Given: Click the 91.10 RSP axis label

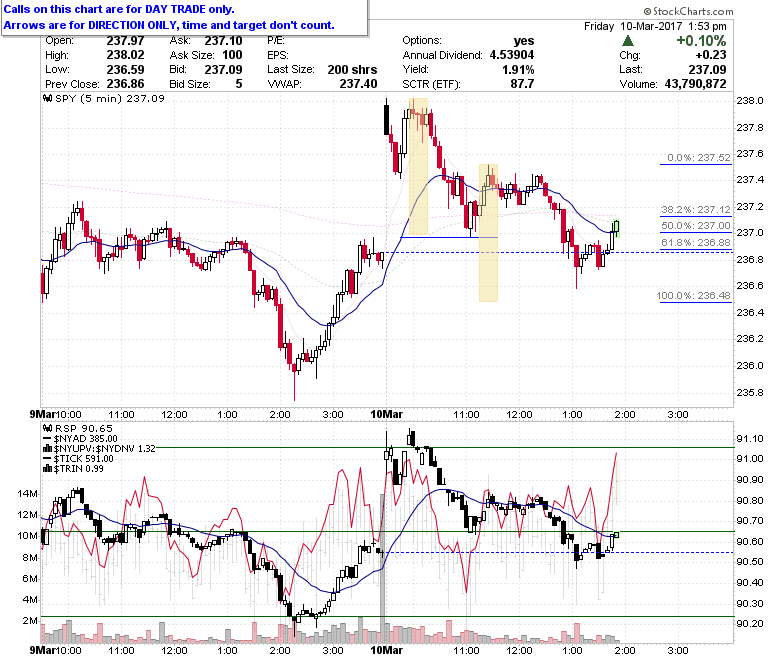Looking at the screenshot, I should (750, 438).
